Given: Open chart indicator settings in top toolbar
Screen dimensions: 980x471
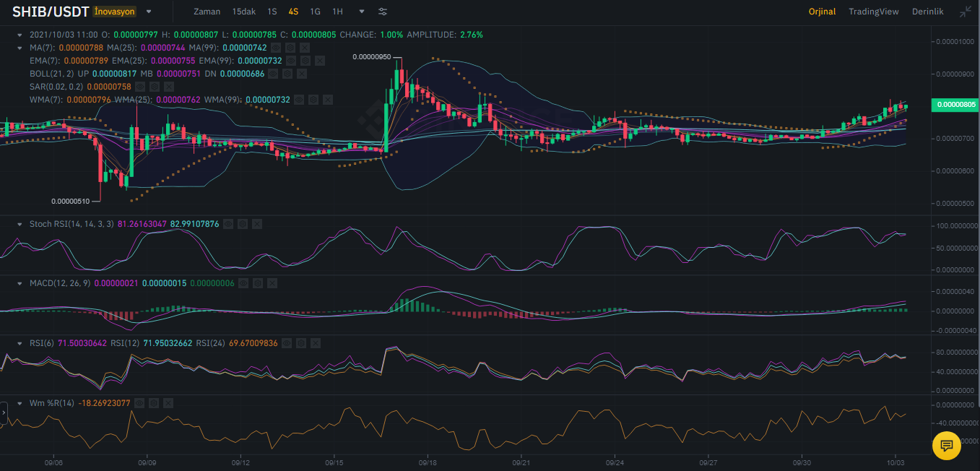Looking at the screenshot, I should [383, 12].
